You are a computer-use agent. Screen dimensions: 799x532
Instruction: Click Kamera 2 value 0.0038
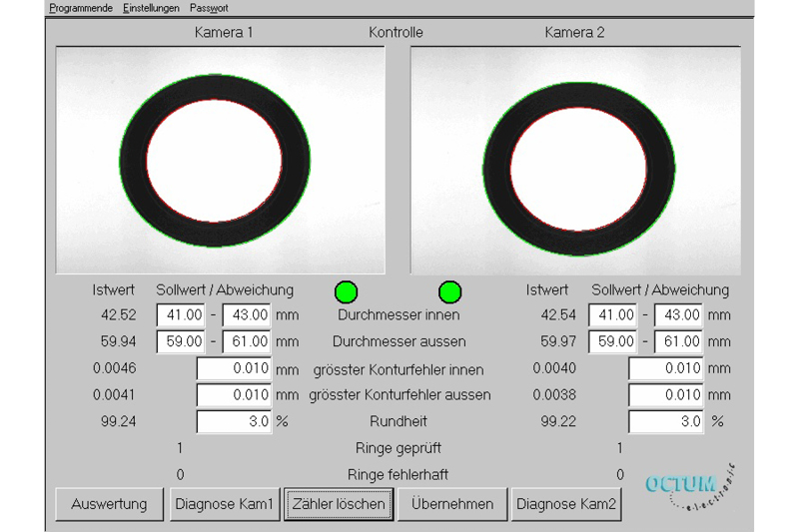pyautogui.click(x=554, y=395)
